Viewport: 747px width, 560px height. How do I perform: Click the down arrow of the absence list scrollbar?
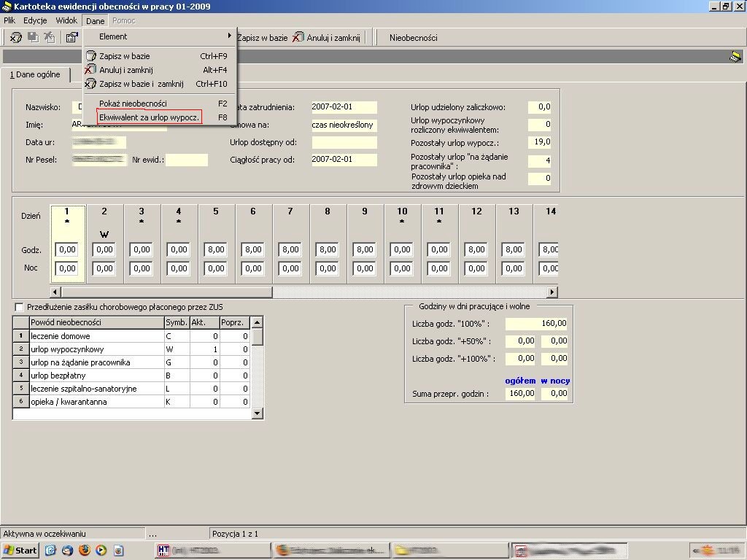click(x=258, y=413)
